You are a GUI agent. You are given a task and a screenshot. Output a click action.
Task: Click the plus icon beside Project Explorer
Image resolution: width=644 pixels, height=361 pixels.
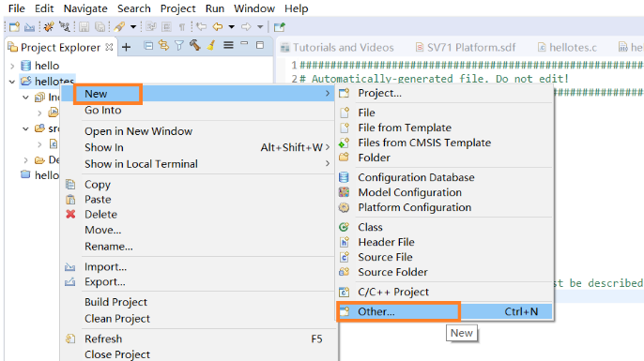[x=127, y=47]
